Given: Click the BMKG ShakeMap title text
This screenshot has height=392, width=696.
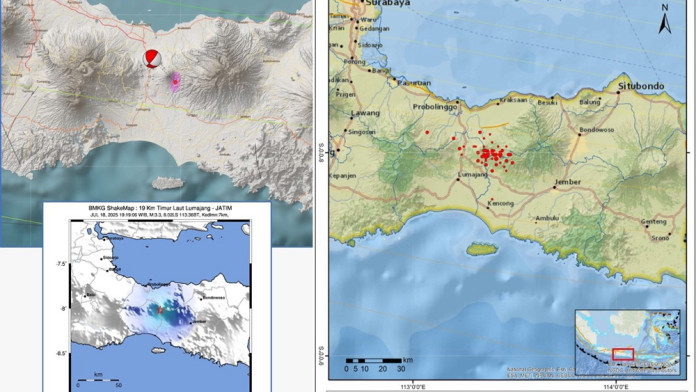Looking at the screenshot, I should pyautogui.click(x=160, y=208).
